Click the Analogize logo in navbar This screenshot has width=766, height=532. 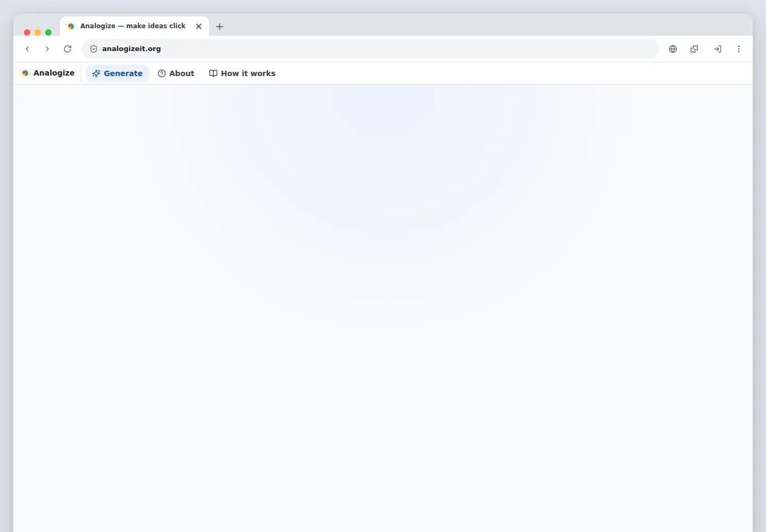click(x=48, y=73)
